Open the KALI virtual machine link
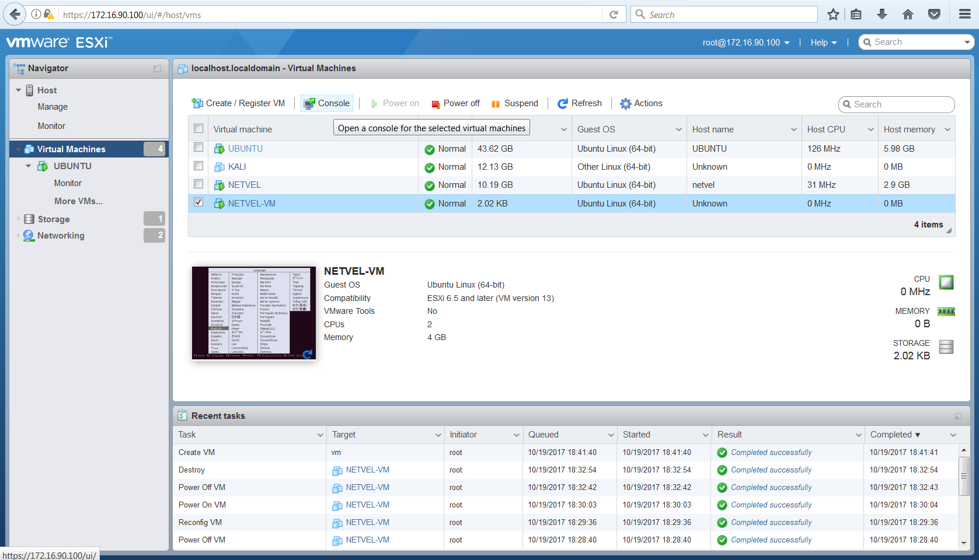This screenshot has height=560, width=979. 237,167
